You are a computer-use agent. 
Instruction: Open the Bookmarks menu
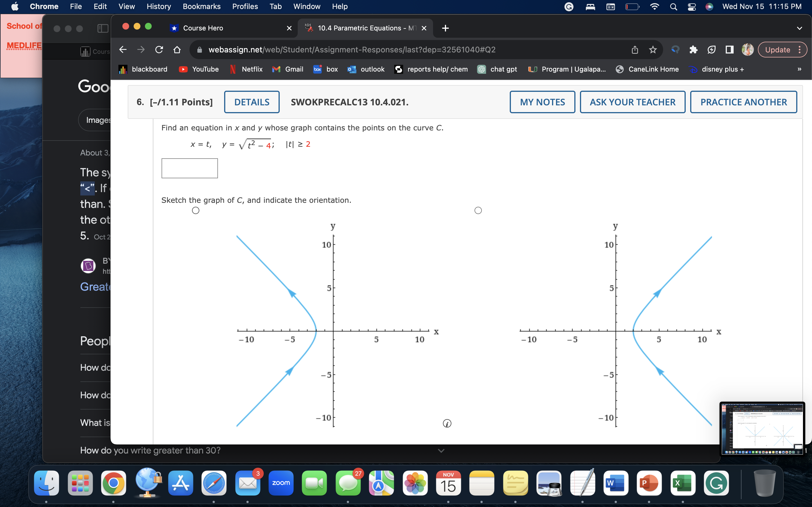(x=202, y=6)
